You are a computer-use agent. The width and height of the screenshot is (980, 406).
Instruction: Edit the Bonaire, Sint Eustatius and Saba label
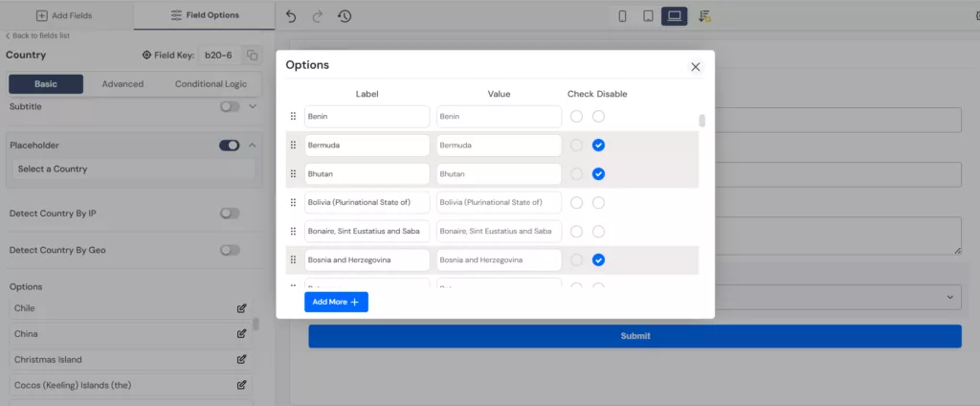pos(367,232)
